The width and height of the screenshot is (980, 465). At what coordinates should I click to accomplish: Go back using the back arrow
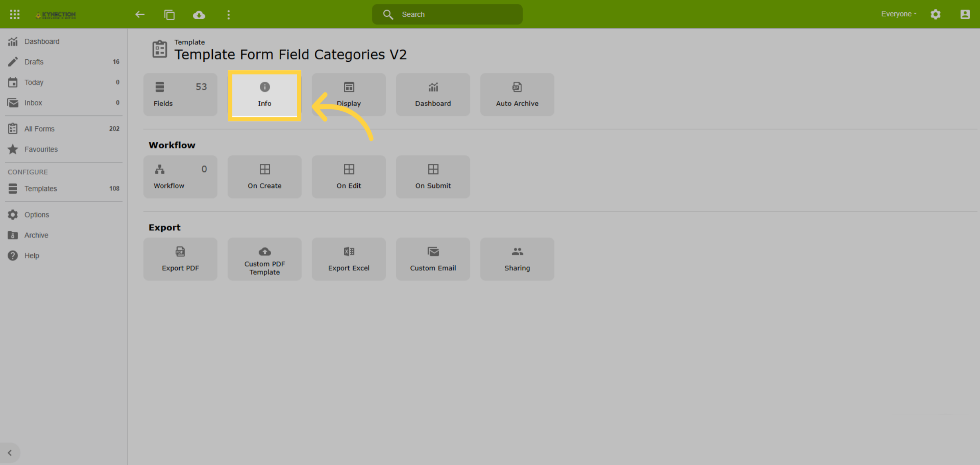tap(140, 15)
